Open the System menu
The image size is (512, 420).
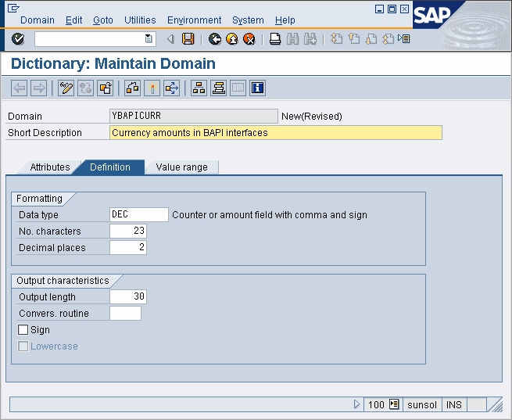click(248, 20)
